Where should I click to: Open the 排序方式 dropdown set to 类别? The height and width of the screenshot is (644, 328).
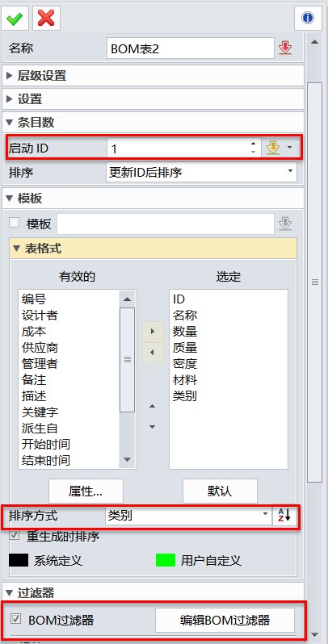188,516
